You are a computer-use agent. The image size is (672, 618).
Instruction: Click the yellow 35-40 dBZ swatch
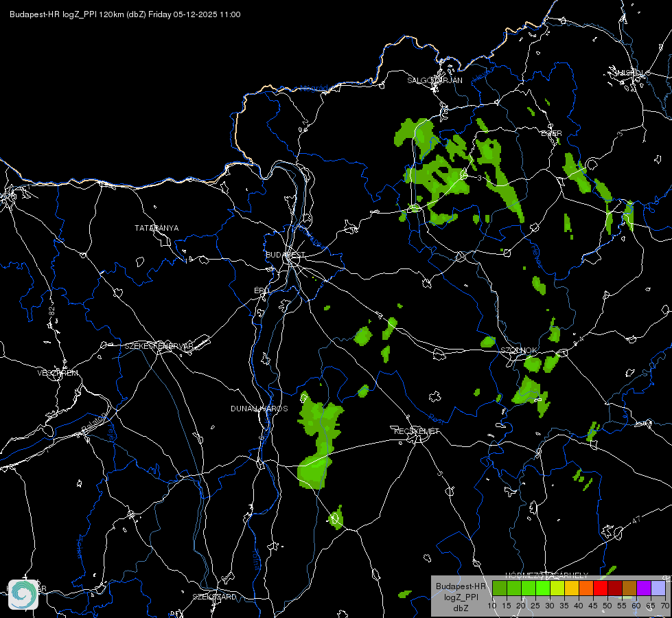tap(572, 588)
